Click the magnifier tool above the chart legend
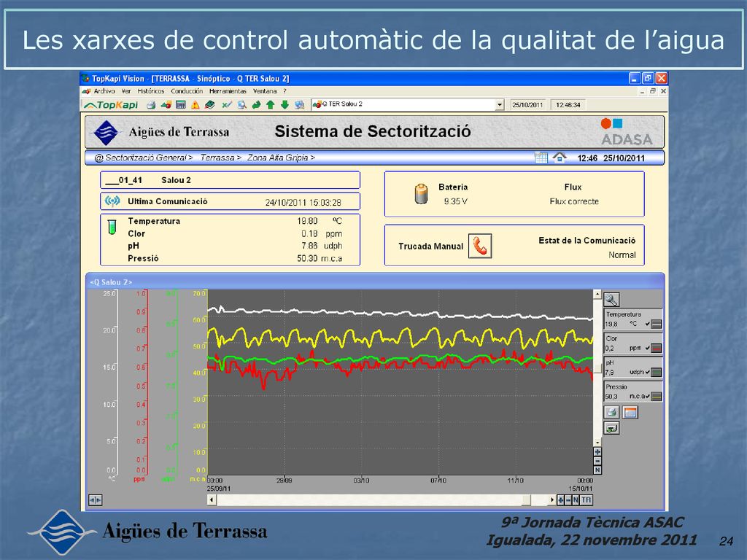 pyautogui.click(x=611, y=300)
